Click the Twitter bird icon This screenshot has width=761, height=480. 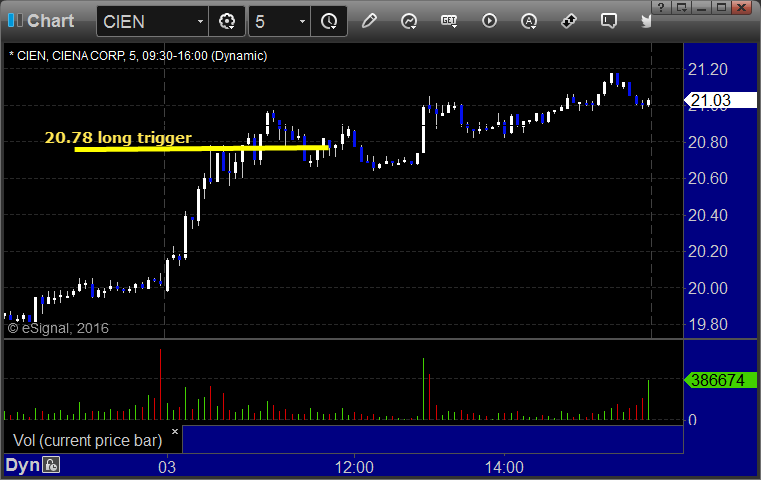pos(646,21)
